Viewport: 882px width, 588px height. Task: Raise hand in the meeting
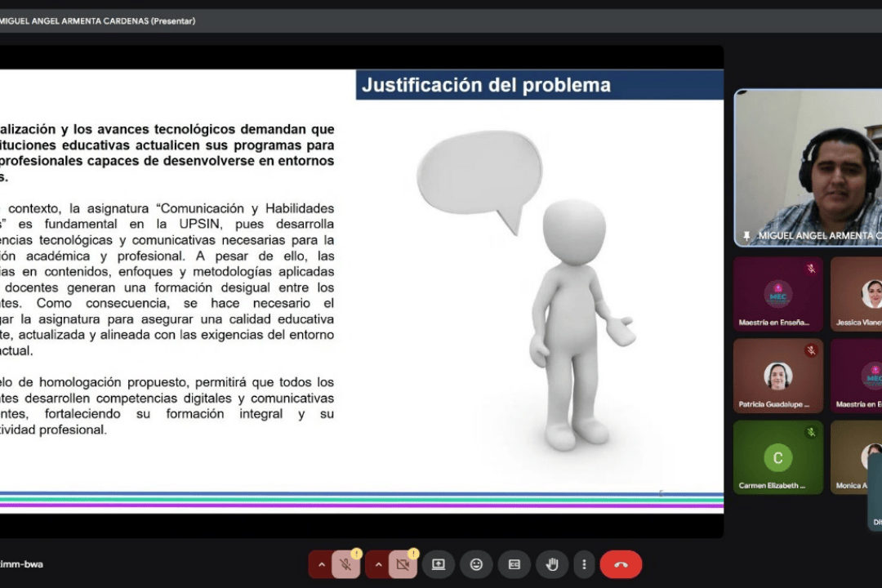click(552, 564)
